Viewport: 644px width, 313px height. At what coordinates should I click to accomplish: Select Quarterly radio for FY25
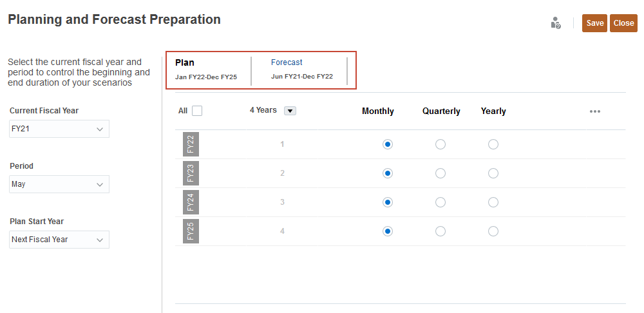coord(440,231)
